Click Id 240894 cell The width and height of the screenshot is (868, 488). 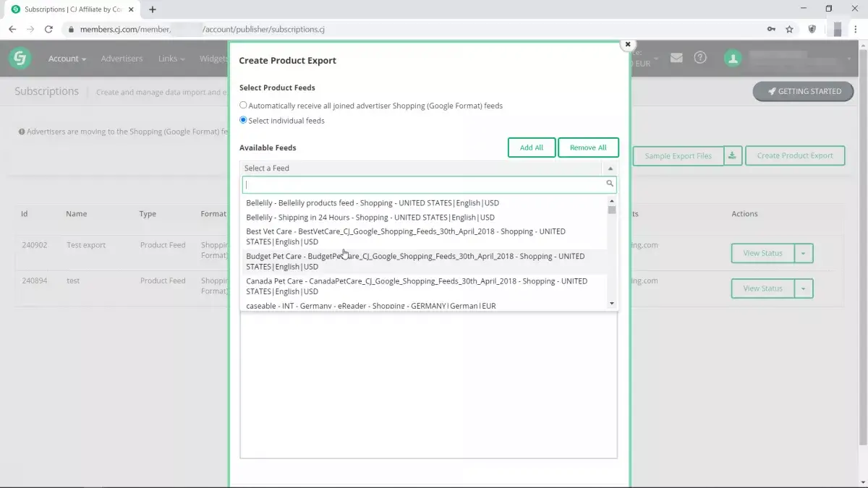[34, 281]
